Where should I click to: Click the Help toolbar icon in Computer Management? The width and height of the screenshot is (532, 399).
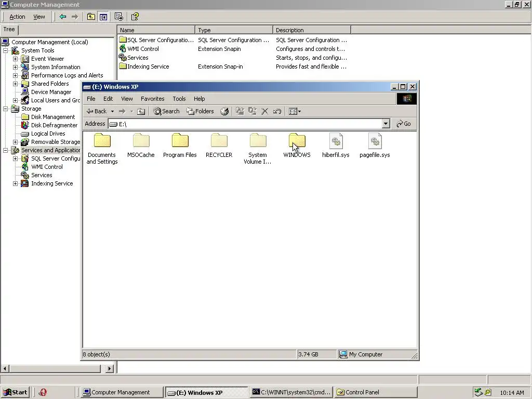(x=135, y=17)
